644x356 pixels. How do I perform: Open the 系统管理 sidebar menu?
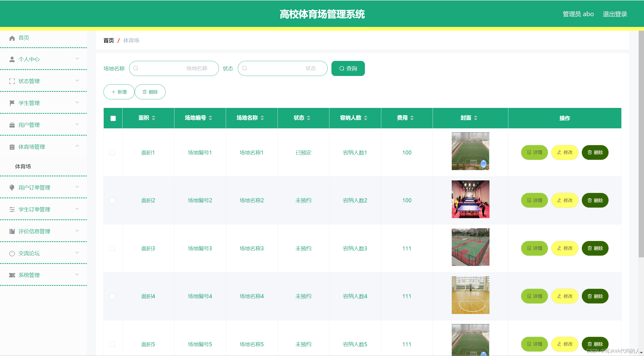pos(44,275)
